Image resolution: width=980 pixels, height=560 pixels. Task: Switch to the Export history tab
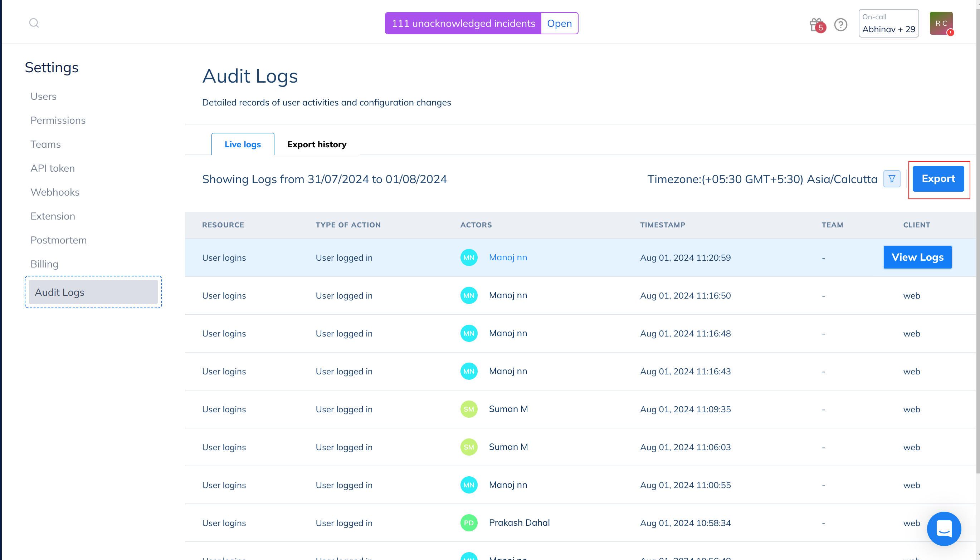(x=317, y=144)
